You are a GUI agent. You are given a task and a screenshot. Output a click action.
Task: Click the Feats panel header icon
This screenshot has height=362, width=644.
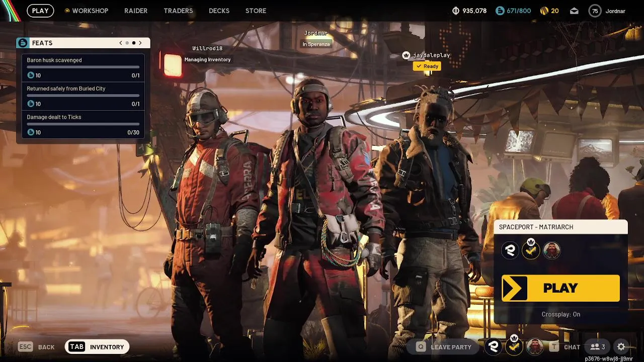coord(23,43)
